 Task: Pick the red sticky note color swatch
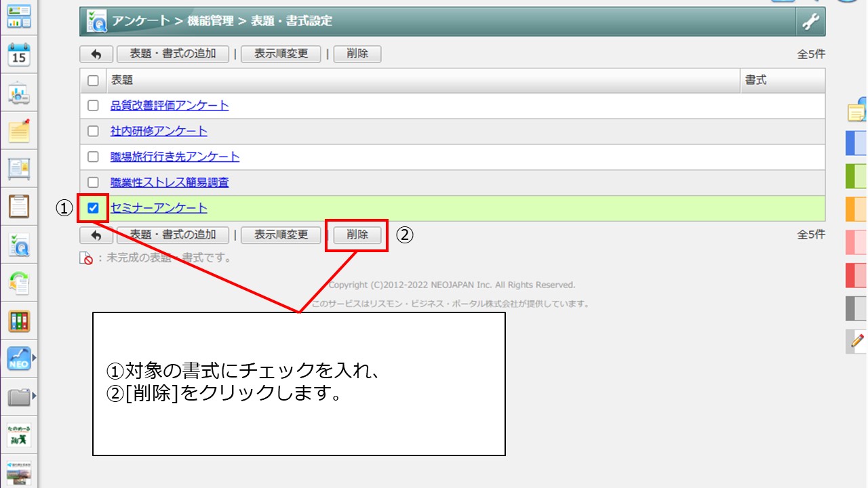pos(856,275)
